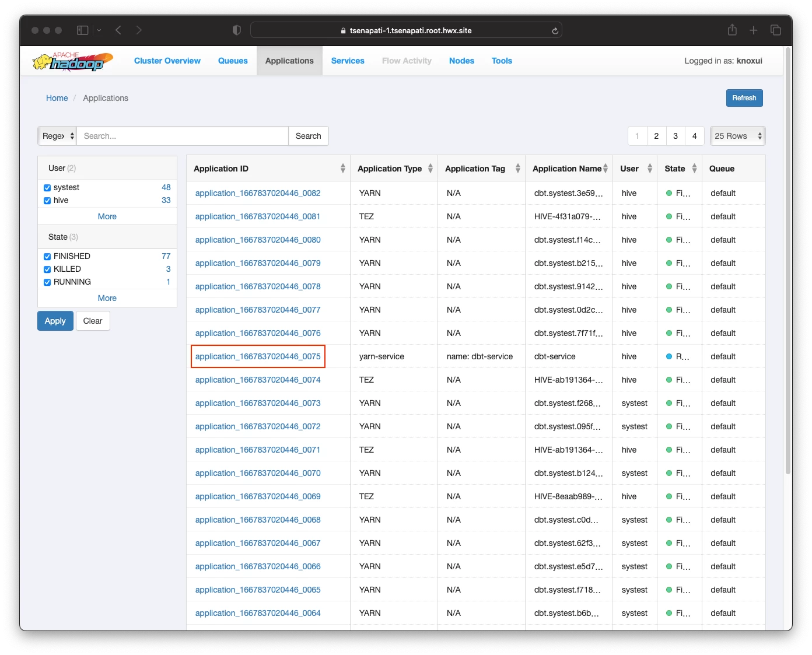Image resolution: width=812 pixels, height=655 pixels.
Task: Open the browser share icon
Action: 732,30
